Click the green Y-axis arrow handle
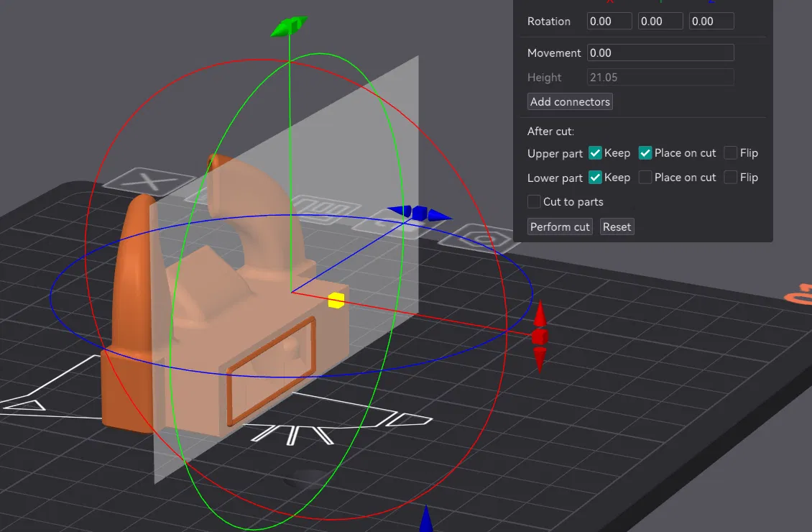Screen dimensions: 812x532 tap(290, 26)
